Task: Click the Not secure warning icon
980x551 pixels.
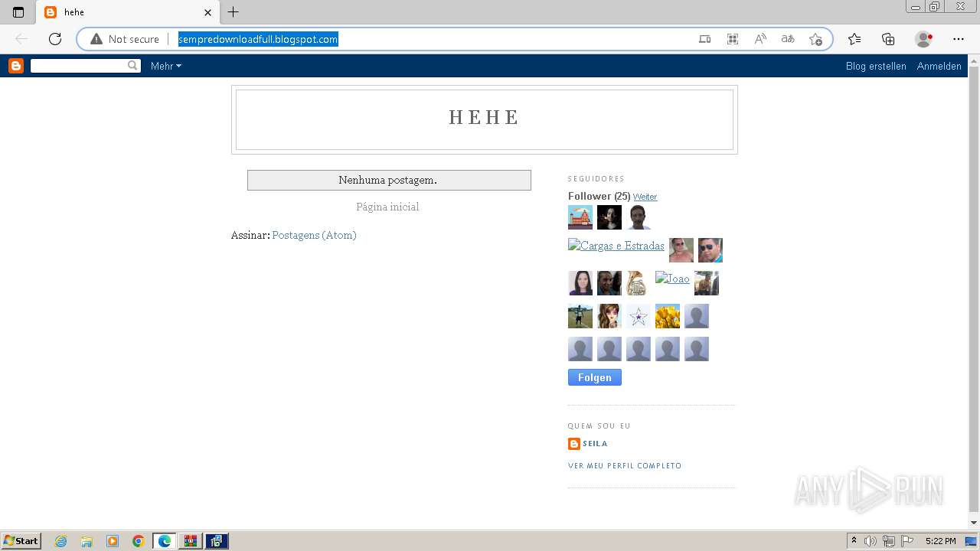Action: coord(96,39)
